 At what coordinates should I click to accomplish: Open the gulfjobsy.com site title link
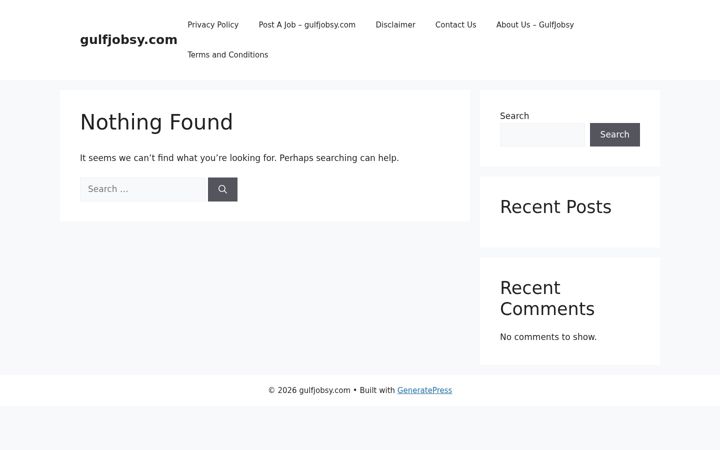[129, 40]
